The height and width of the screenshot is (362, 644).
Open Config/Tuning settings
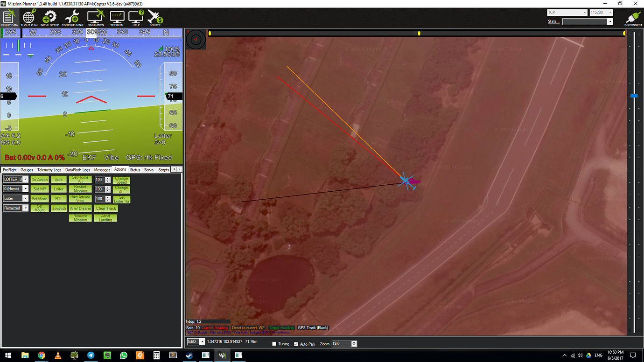72,19
